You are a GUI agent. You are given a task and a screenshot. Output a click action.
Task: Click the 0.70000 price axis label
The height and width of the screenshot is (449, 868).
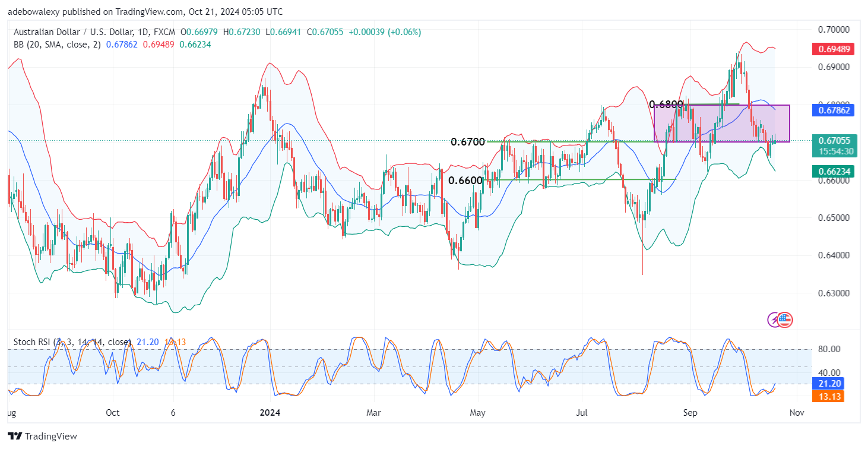(834, 29)
